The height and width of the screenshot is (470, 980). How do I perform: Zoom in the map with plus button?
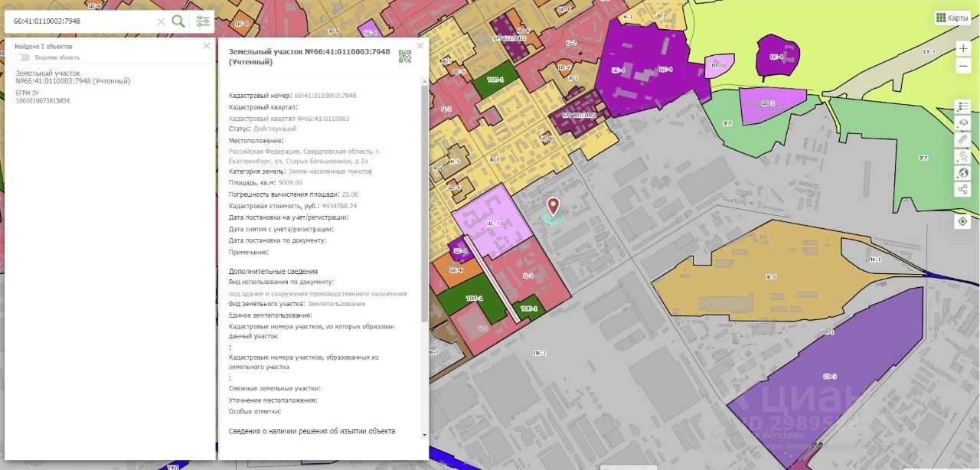[963, 48]
